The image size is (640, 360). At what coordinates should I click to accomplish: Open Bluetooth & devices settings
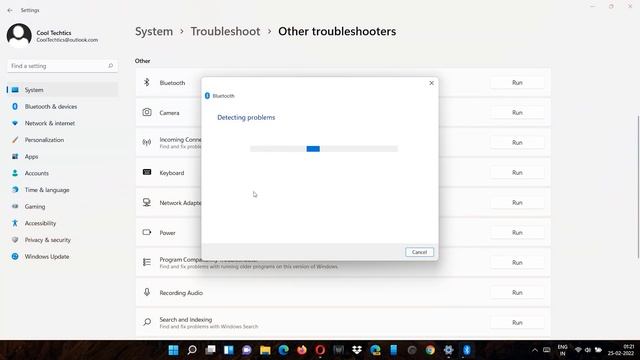pos(62,107)
